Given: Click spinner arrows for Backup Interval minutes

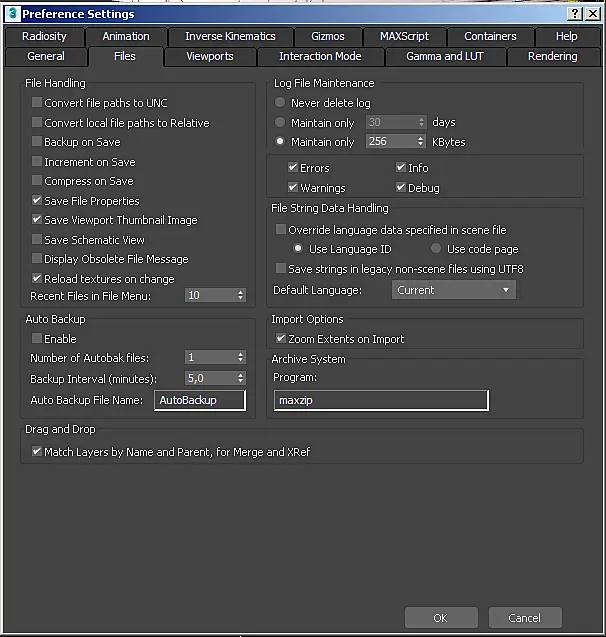Looking at the screenshot, I should click(241, 378).
